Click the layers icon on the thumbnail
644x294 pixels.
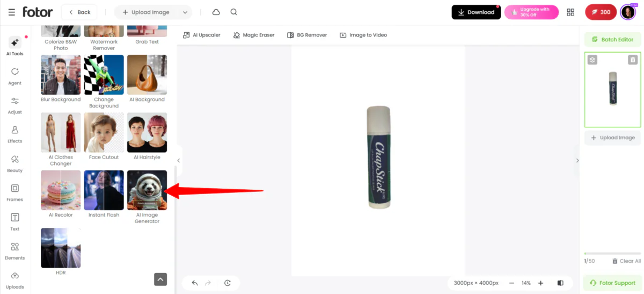(x=592, y=60)
